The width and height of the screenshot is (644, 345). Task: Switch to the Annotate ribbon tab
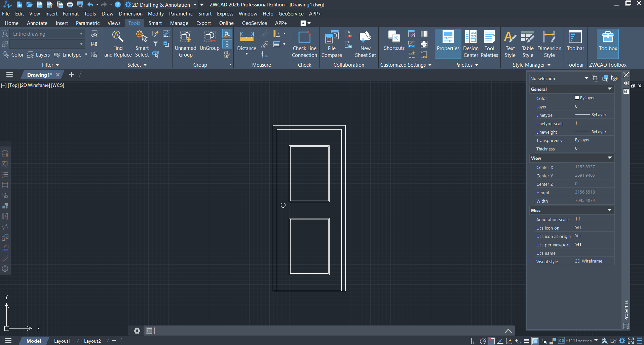[37, 23]
